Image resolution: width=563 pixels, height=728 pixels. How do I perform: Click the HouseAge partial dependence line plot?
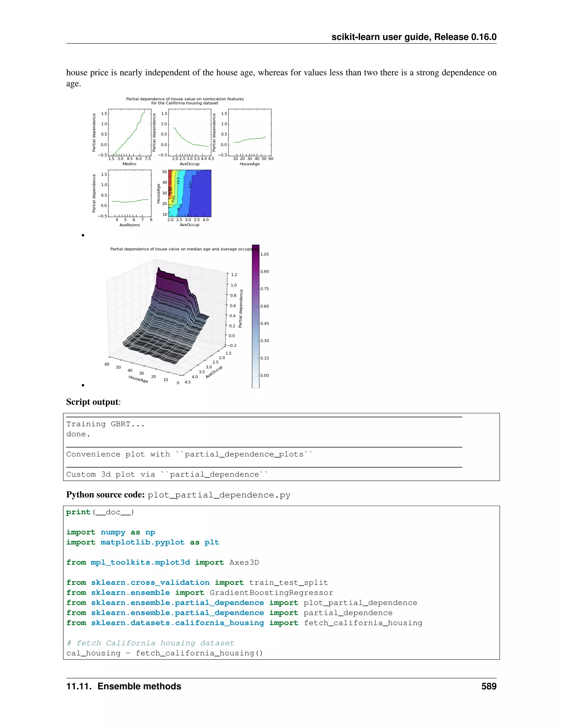pos(250,132)
